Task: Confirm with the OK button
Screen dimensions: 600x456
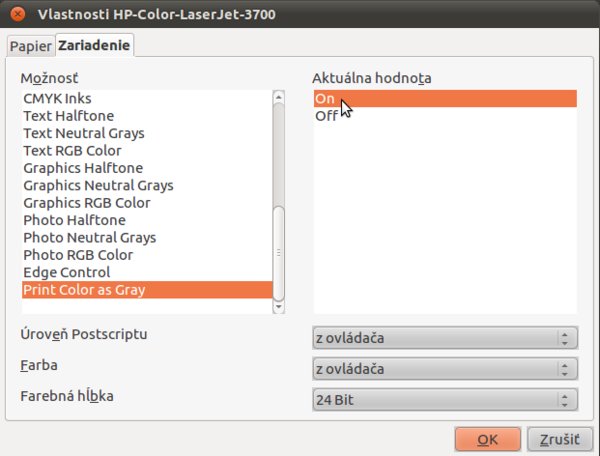Action: click(x=488, y=440)
